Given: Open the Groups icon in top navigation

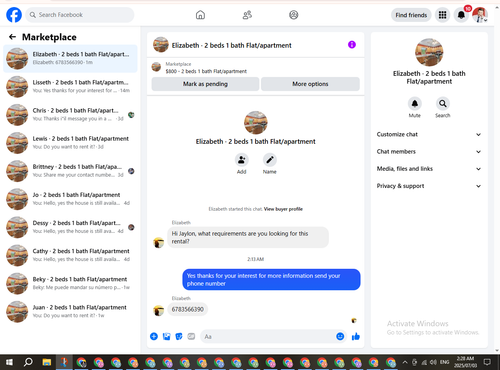Looking at the screenshot, I should click(x=294, y=15).
